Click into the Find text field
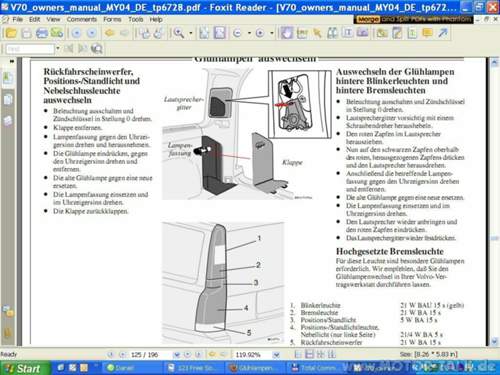This screenshot has width=500, height=375. coord(30,49)
